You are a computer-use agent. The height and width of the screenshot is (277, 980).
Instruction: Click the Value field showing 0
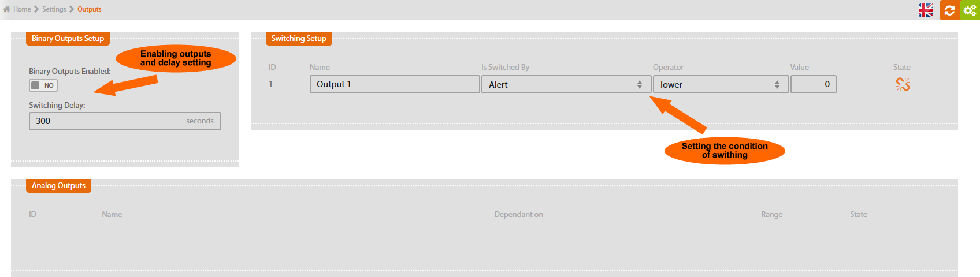(x=813, y=84)
